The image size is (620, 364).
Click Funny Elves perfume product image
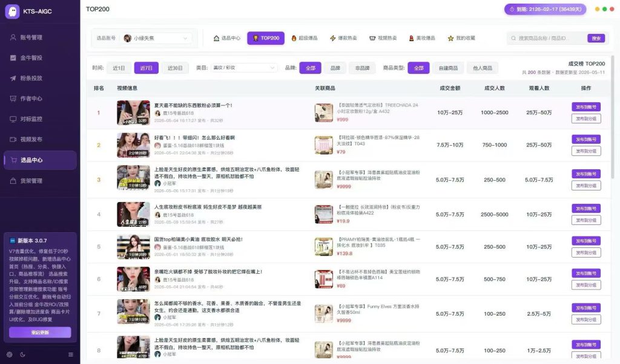click(x=324, y=314)
